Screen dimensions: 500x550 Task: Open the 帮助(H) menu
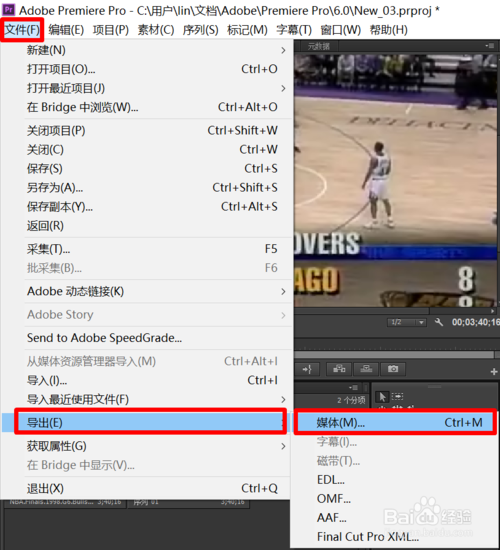pos(388,30)
